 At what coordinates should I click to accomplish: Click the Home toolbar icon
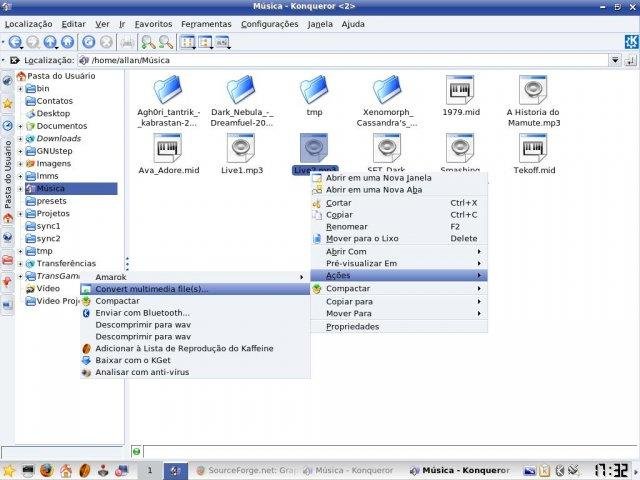point(67,42)
